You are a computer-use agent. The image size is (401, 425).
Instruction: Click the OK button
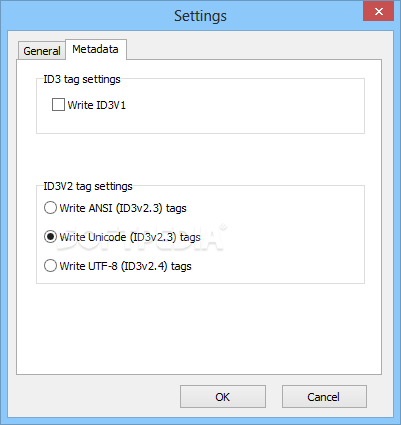(223, 397)
